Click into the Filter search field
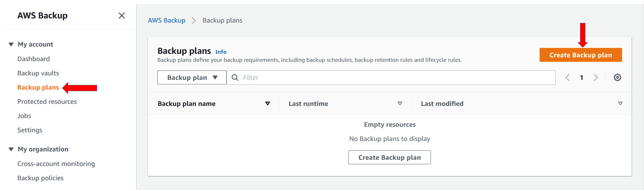644x191 pixels. 391,77
